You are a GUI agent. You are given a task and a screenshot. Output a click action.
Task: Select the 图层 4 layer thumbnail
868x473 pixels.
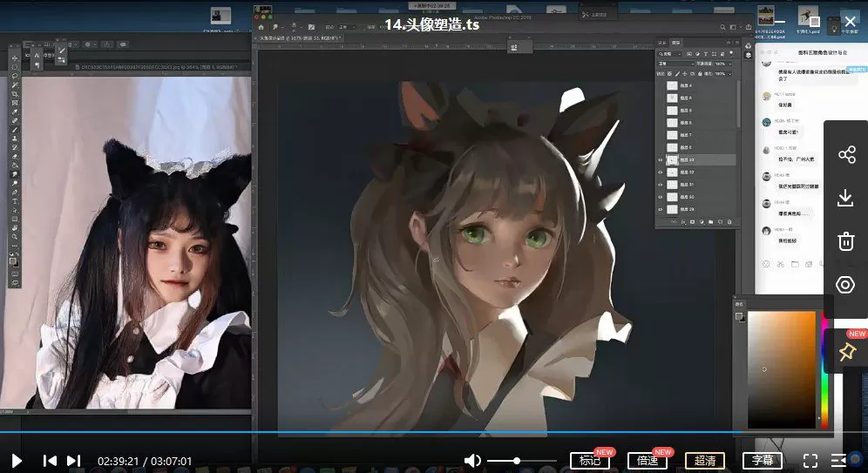pyautogui.click(x=672, y=85)
